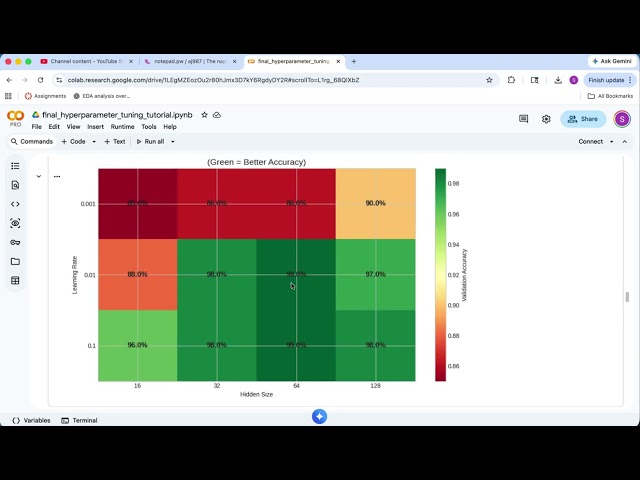The width and height of the screenshot is (640, 480).
Task: Open the Edit menu
Action: click(x=54, y=127)
